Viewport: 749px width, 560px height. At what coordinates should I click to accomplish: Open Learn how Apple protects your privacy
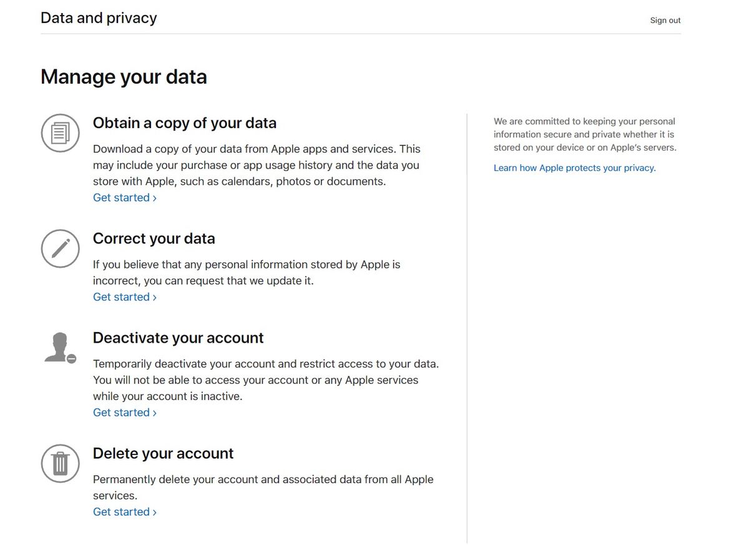[x=574, y=167]
